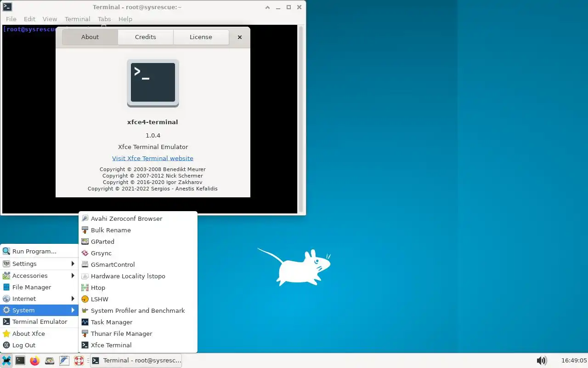Viewport: 588px width, 368px height.
Task: Launch GParted disk icon in the panel
Action: pos(50,361)
